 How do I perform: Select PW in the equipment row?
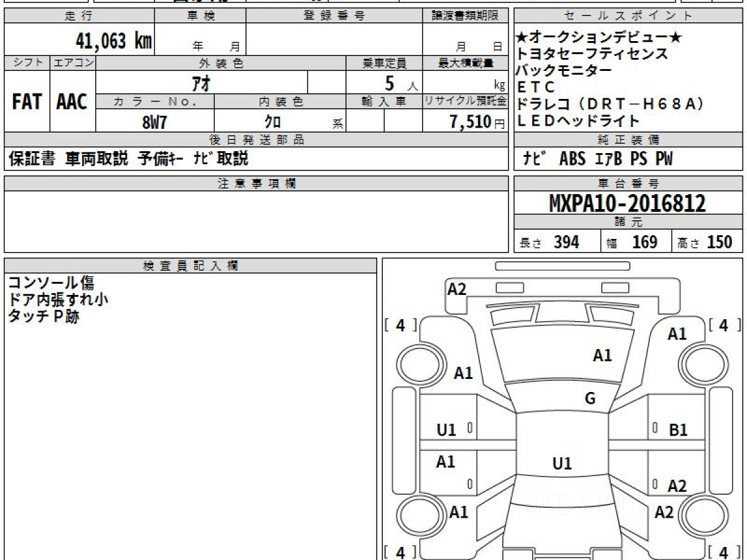click(664, 159)
